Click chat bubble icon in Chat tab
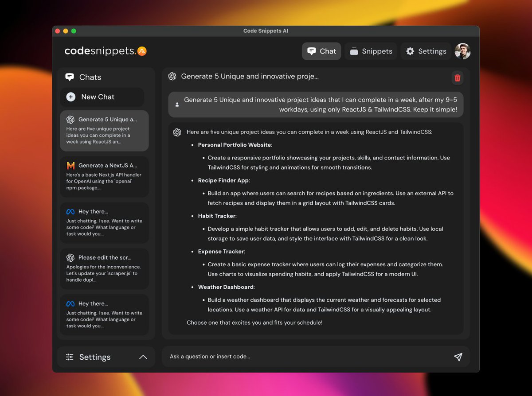Viewport: 532px width, 396px height. (311, 51)
